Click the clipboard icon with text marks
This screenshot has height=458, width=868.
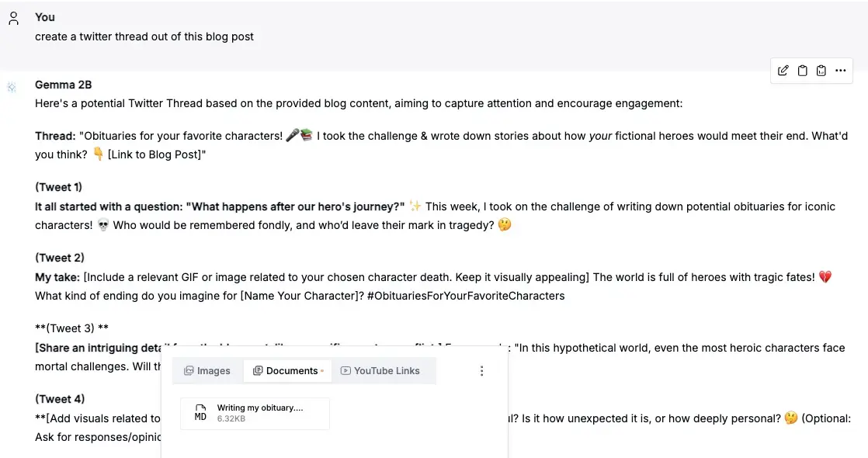tap(821, 71)
